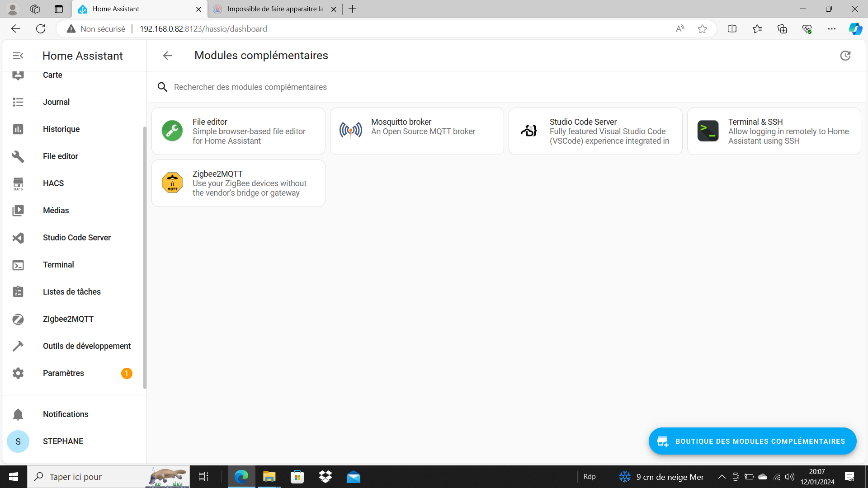Open the Edge Copilot icon
The width and height of the screenshot is (868, 488).
pyautogui.click(x=855, y=29)
